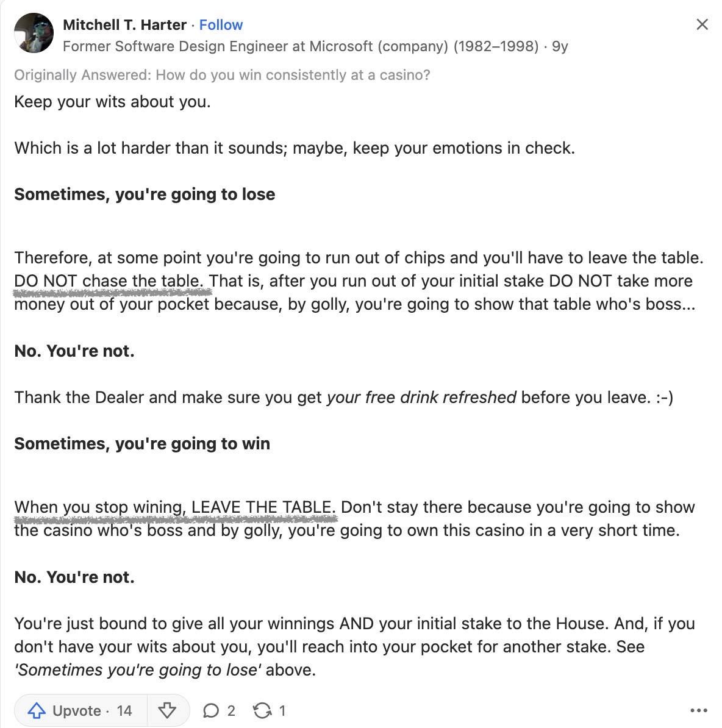The width and height of the screenshot is (722, 728).
Task: Close the answer with the X icon
Action: (702, 24)
